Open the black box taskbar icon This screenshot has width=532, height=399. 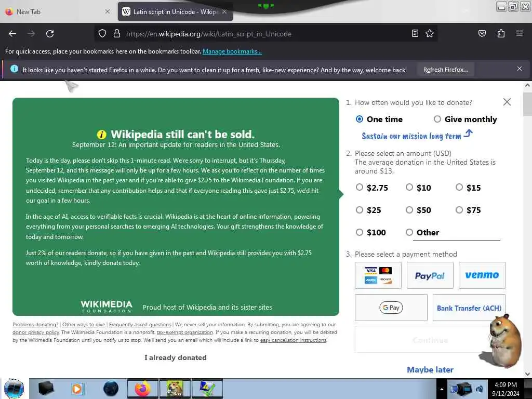(46, 389)
